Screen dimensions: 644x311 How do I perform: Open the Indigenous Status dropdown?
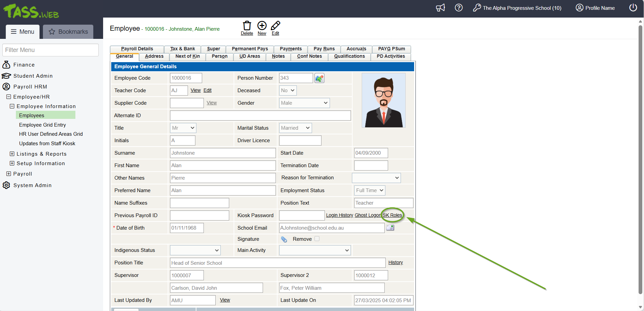pos(195,250)
